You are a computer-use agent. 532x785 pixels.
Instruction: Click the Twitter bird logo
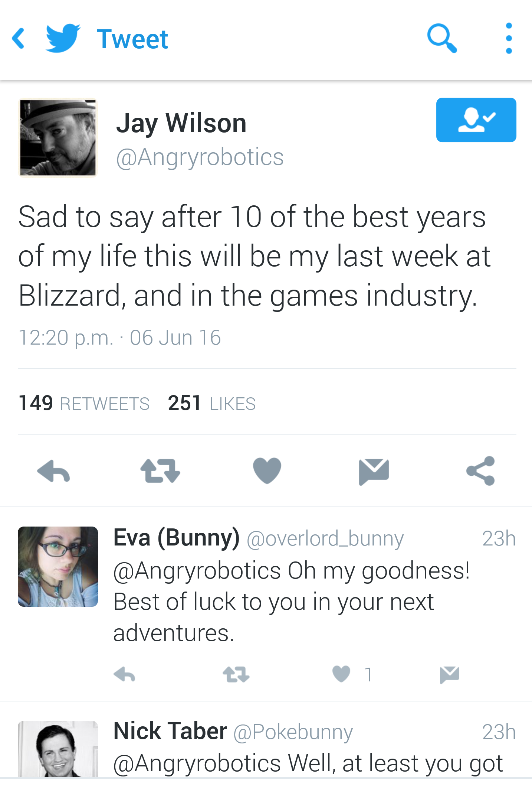[x=63, y=38]
